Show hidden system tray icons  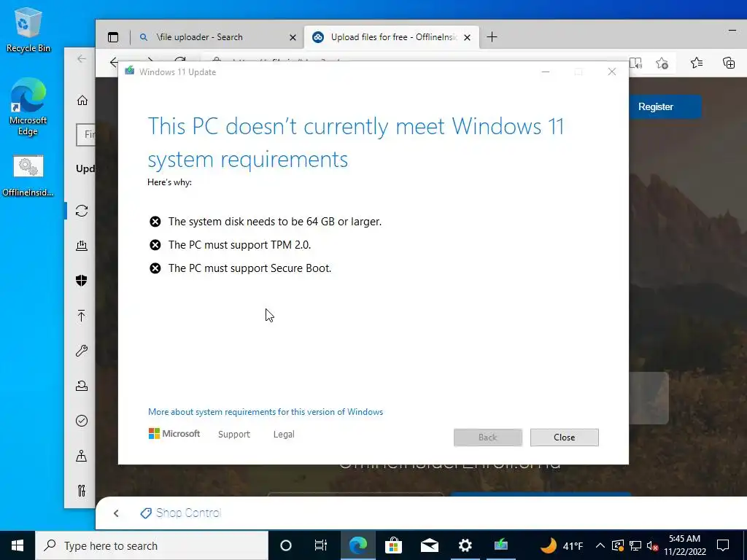click(600, 545)
